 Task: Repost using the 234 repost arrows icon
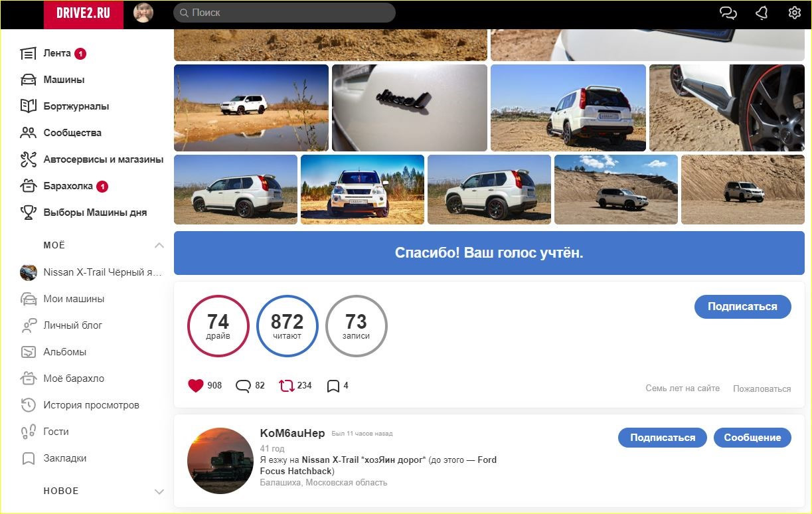287,385
